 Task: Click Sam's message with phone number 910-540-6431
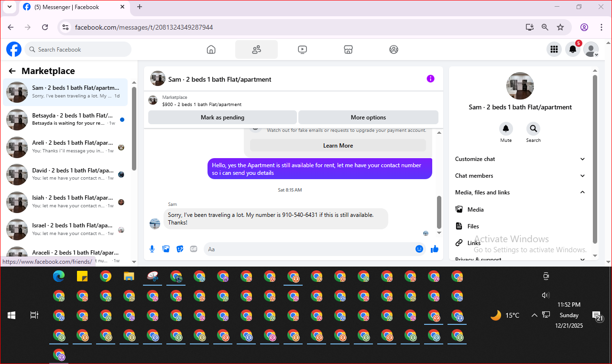(x=276, y=219)
